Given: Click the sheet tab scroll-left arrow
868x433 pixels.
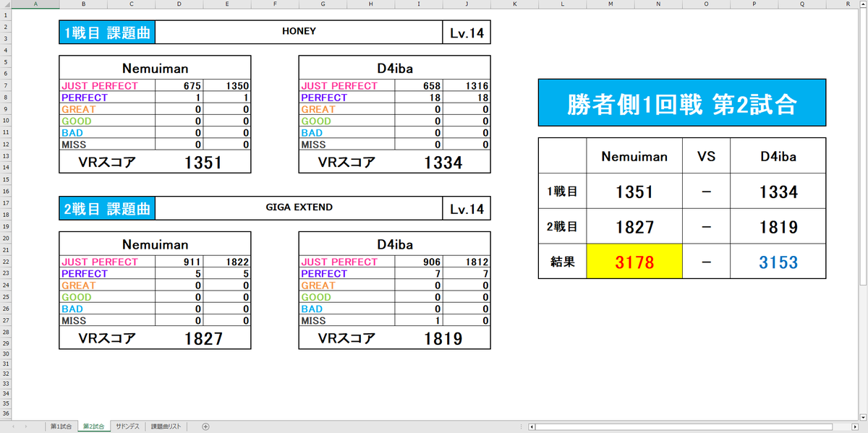Looking at the screenshot, I should coord(13,426).
